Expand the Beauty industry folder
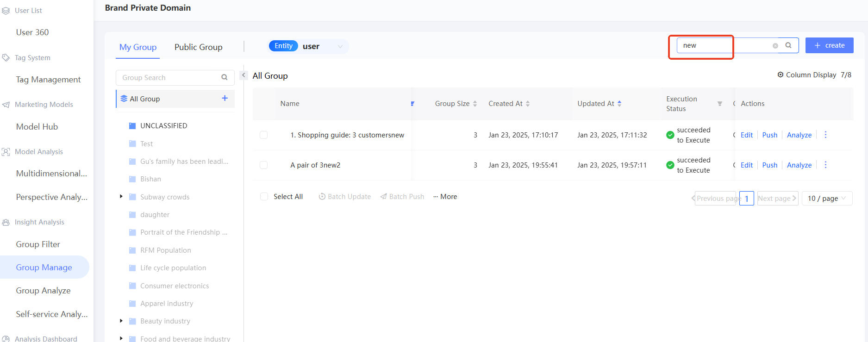This screenshot has height=342, width=868. [x=121, y=321]
